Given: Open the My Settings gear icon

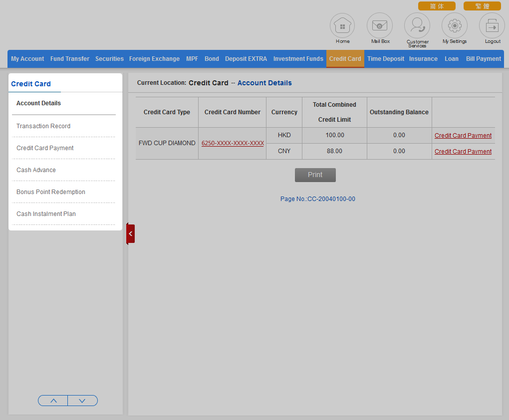Looking at the screenshot, I should (x=455, y=25).
